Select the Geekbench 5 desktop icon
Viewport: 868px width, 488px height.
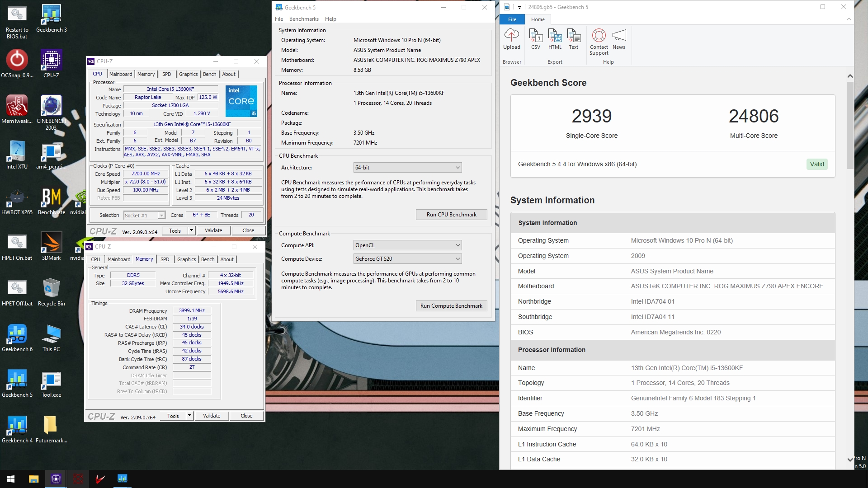point(17,383)
